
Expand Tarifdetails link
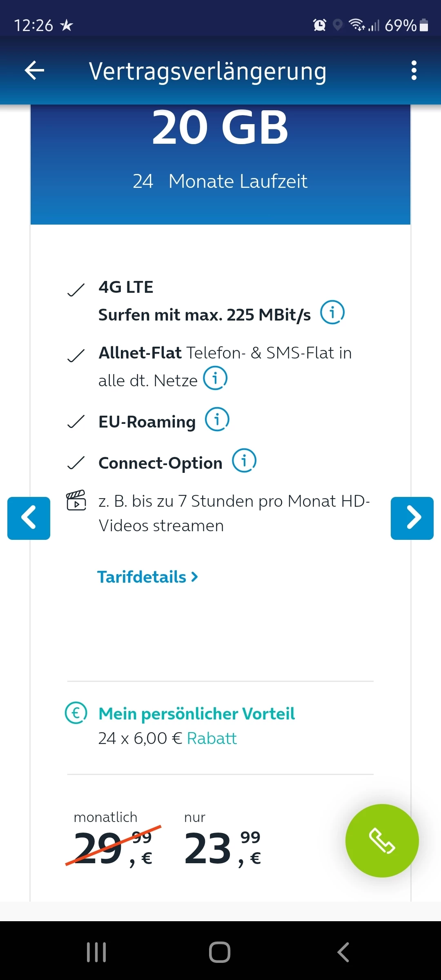tap(147, 577)
